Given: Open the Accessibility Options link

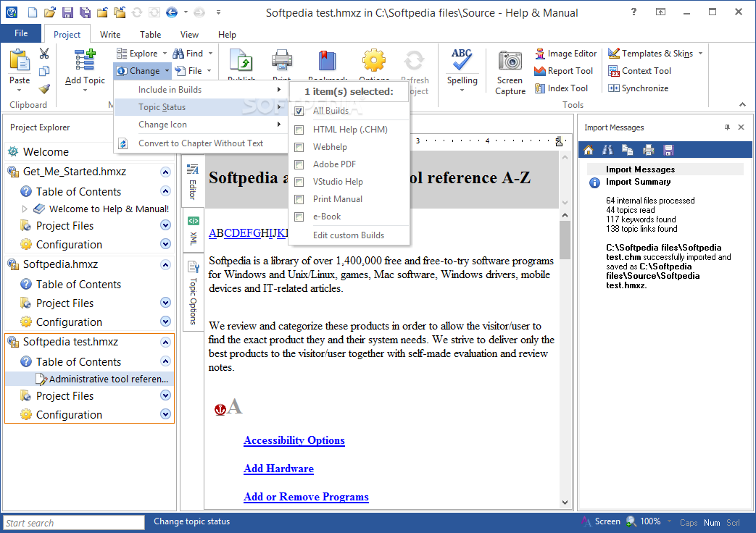Looking at the screenshot, I should 294,440.
